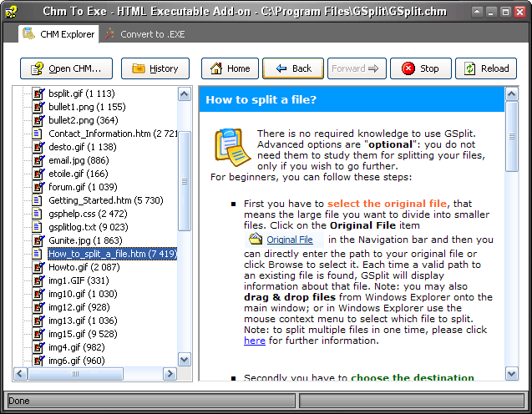Click the Original File folder icon
Screen dimensions: 532x414
(x=256, y=239)
